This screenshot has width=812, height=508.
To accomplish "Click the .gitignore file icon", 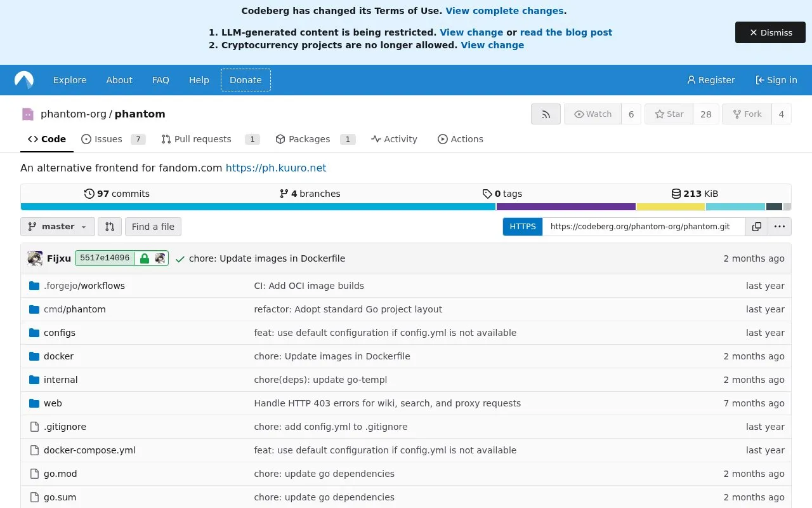I will pos(34,427).
